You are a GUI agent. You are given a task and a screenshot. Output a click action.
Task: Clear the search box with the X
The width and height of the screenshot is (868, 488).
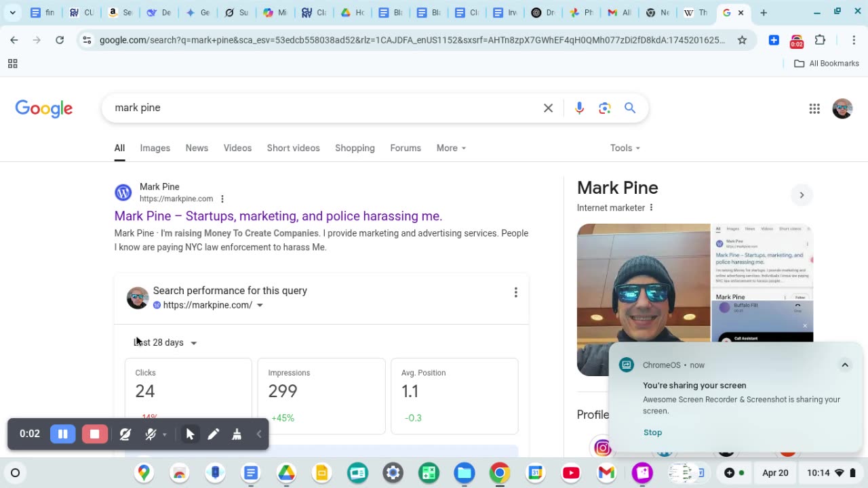pyautogui.click(x=548, y=108)
